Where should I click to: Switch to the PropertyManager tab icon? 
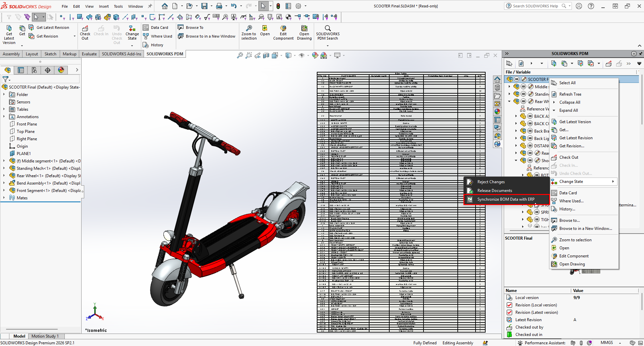[21, 70]
